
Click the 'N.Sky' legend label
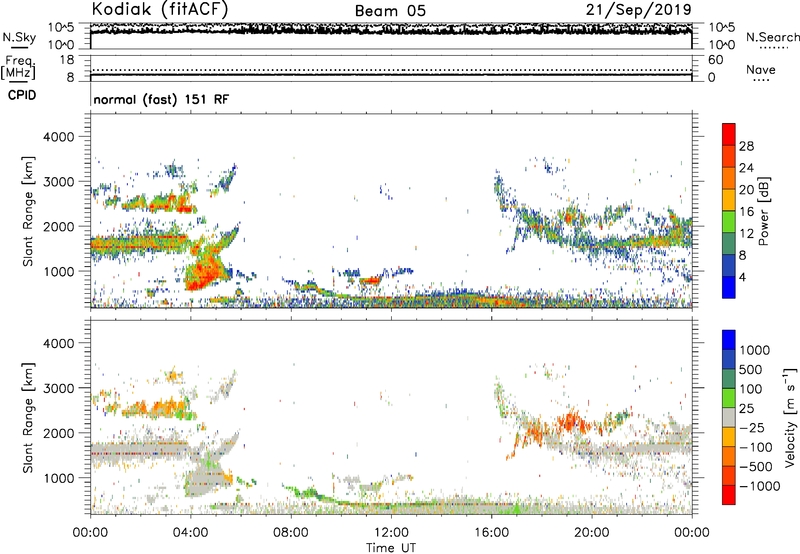[x=19, y=37]
